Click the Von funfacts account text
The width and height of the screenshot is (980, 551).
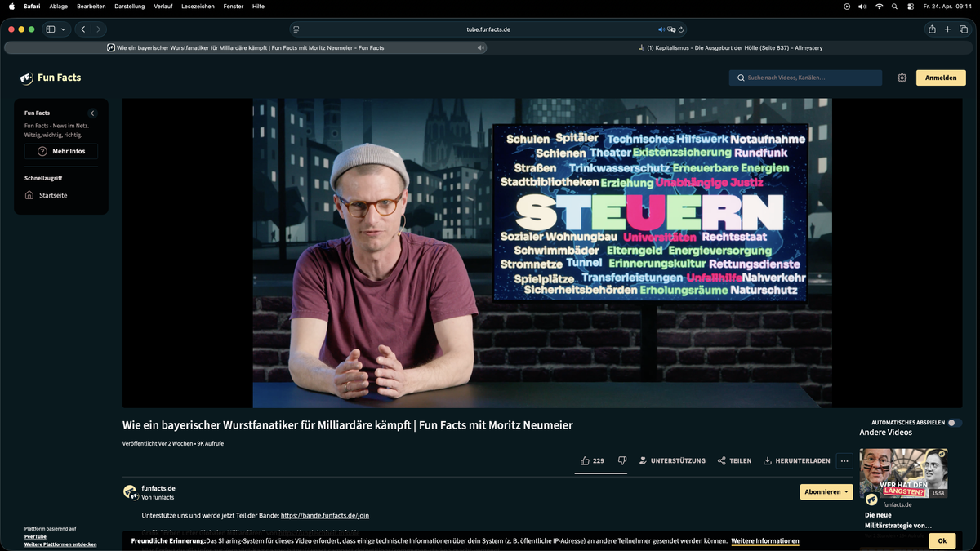point(158,497)
